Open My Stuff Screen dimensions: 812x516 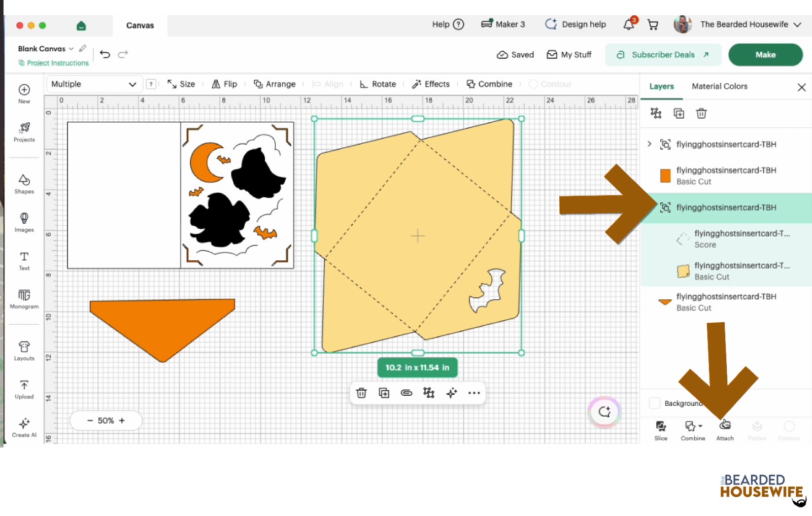569,55
